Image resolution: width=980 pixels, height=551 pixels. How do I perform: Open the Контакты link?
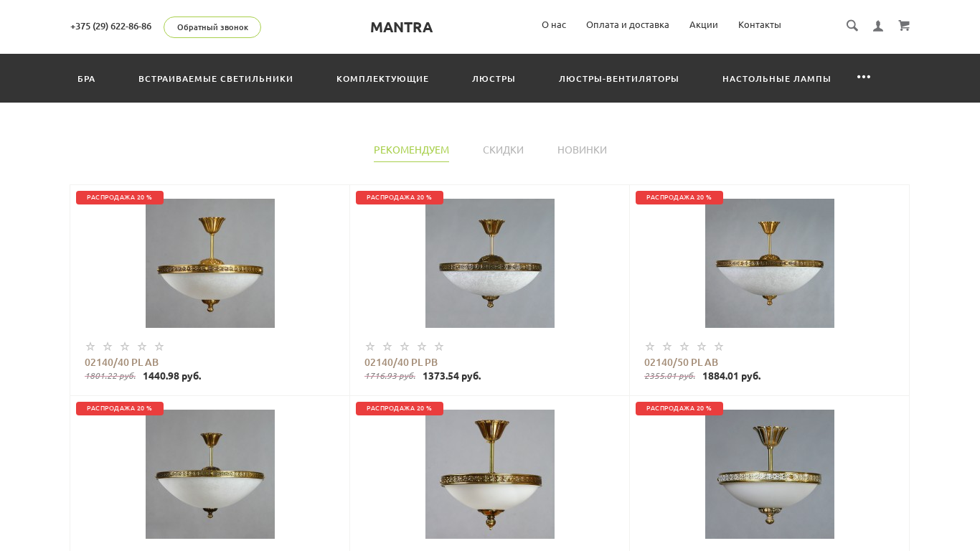760,24
